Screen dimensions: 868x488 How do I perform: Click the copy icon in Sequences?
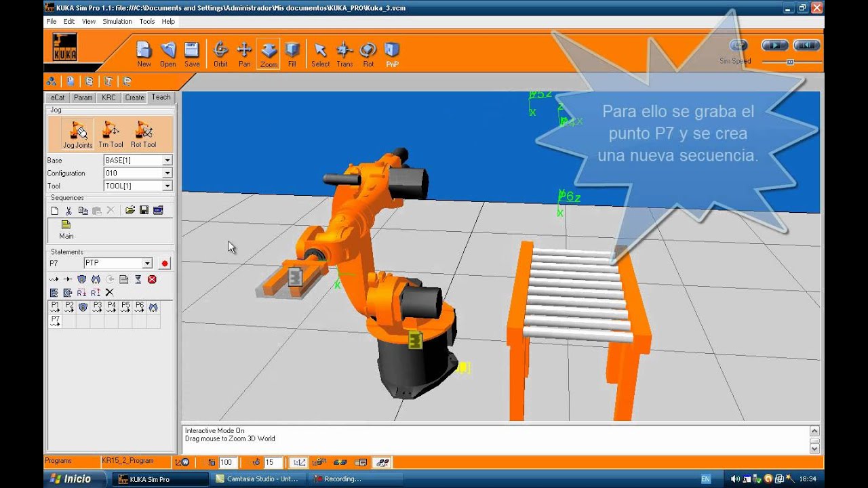pos(83,211)
